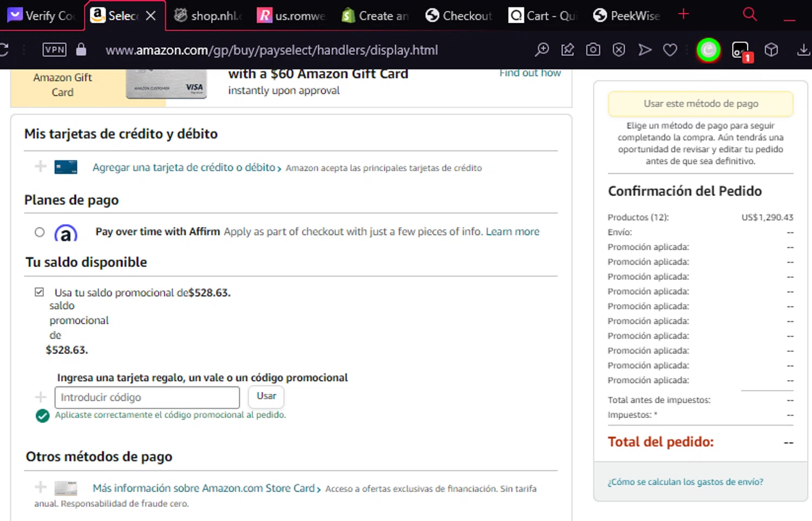Switch to the Verify Co browser tab

click(41, 16)
